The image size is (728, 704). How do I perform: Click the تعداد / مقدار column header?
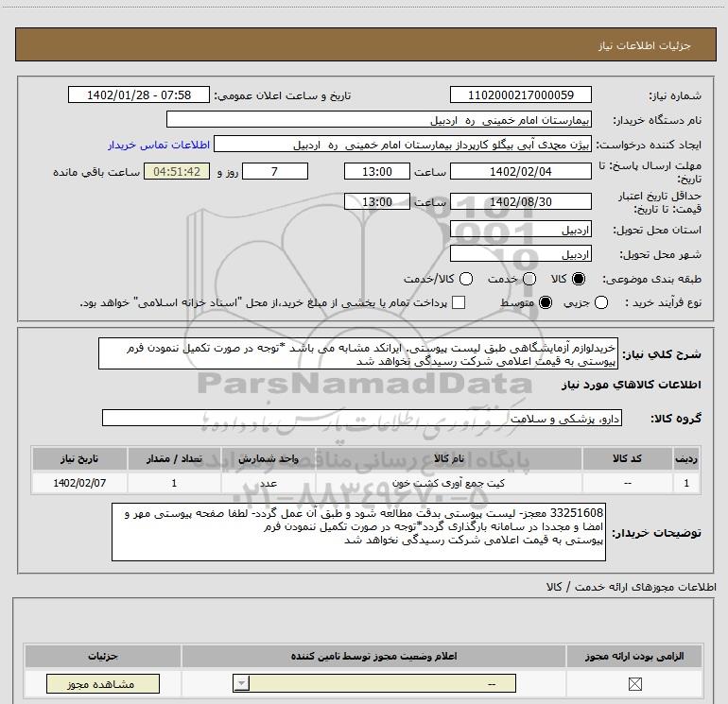click(174, 458)
